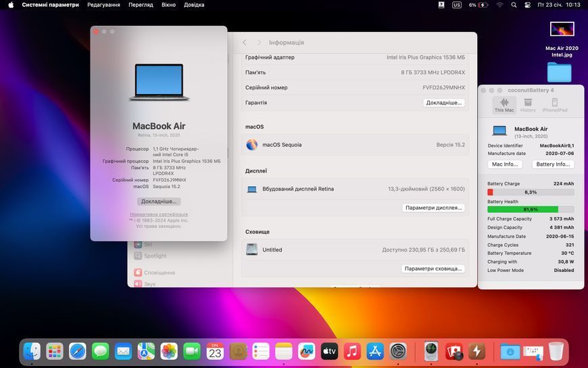Viewport: 588px width, 368px height.
Task: Click battery 6% indicator in menu bar
Action: click(479, 5)
